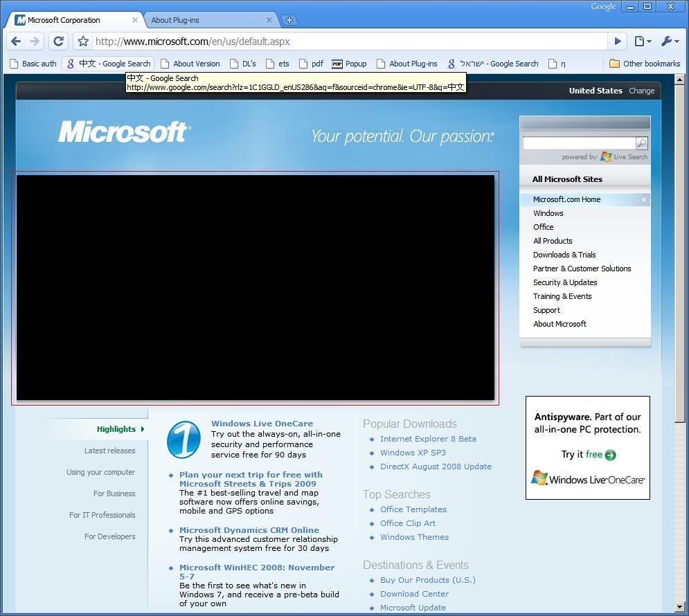Open the About Version bookmark
Viewport: 689px width, 616px height.
coord(190,64)
